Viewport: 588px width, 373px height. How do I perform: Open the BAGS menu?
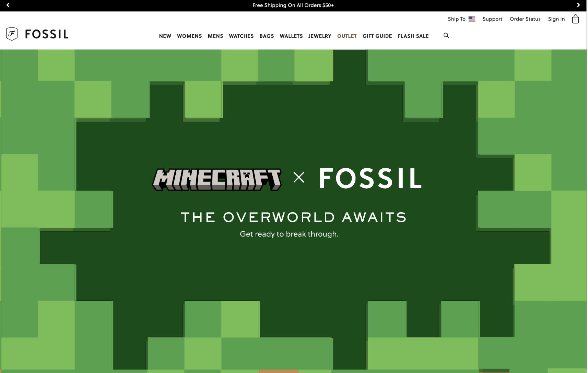[x=267, y=36]
